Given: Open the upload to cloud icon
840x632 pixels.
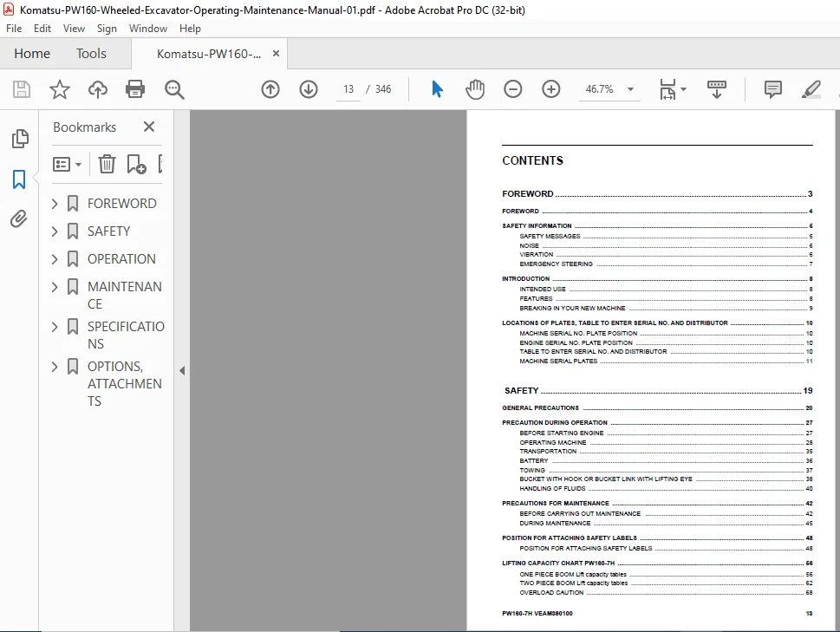Looking at the screenshot, I should coord(97,89).
